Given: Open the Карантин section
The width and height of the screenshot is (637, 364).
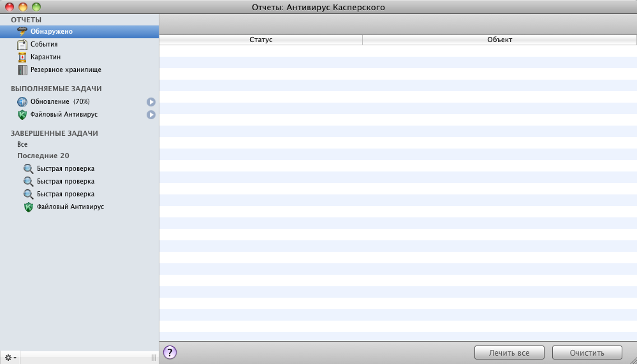Looking at the screenshot, I should point(79,57).
